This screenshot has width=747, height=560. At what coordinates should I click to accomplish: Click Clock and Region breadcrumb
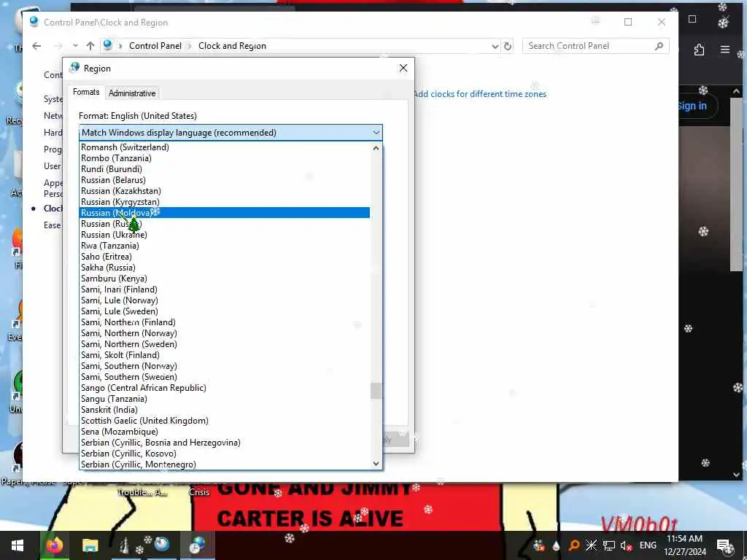tap(232, 46)
